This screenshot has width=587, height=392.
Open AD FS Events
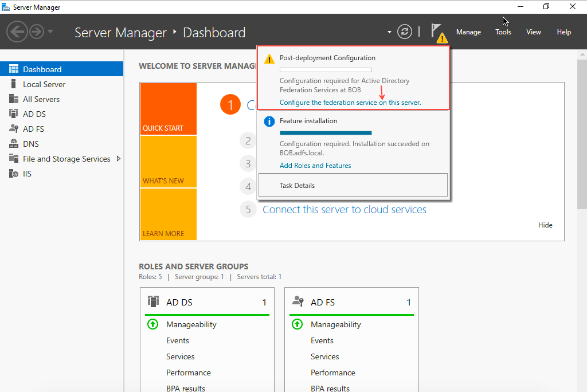point(322,340)
